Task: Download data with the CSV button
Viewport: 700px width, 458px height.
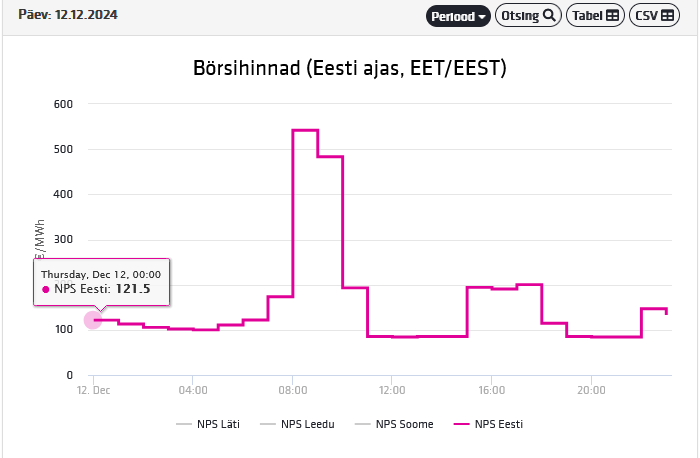Action: (654, 16)
